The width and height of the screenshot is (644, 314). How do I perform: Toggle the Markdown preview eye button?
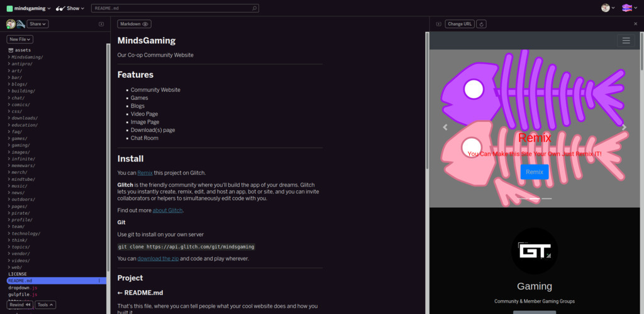click(x=135, y=24)
